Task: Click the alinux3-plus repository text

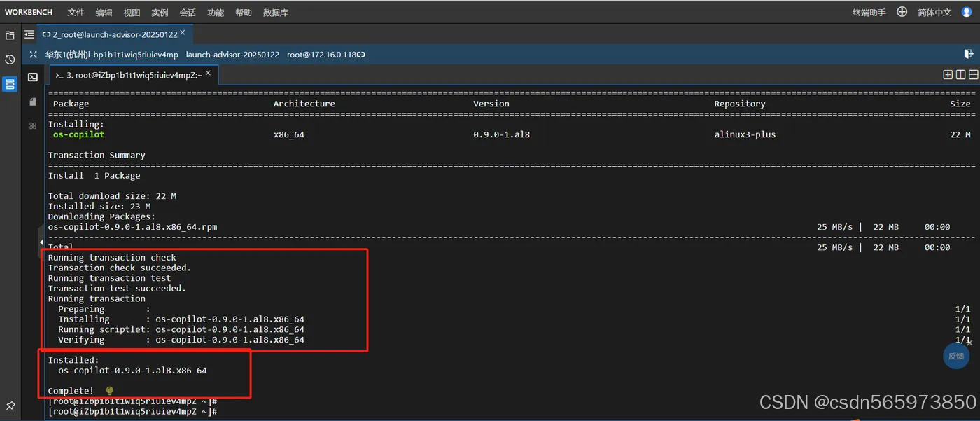Action: click(x=745, y=134)
